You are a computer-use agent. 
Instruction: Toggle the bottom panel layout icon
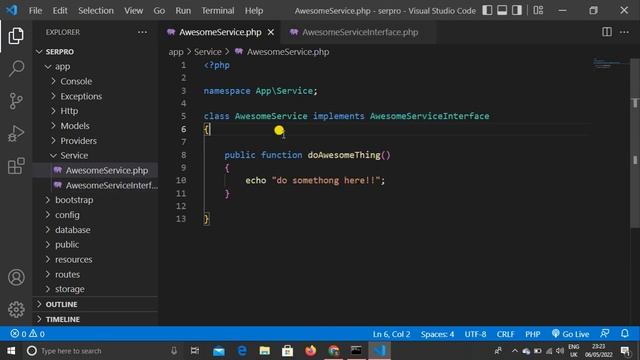click(502, 10)
